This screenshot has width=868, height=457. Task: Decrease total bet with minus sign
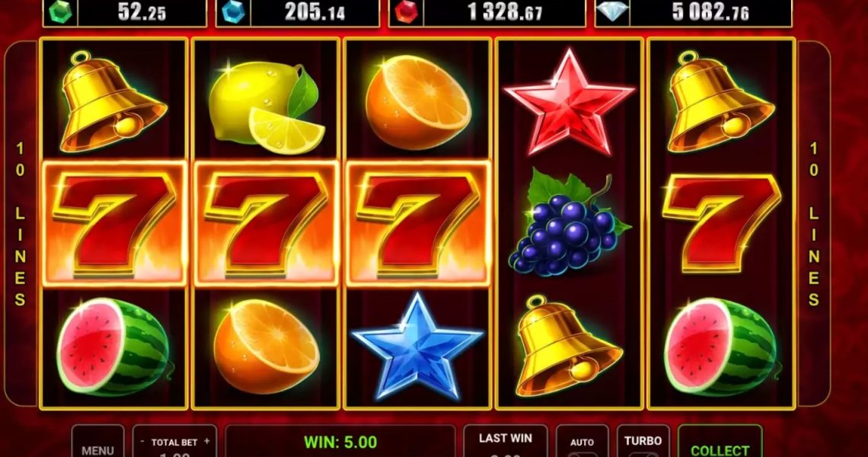(142, 442)
